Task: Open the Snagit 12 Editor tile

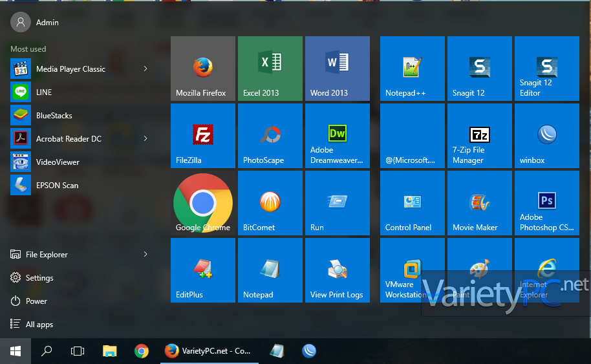Action: (547, 69)
